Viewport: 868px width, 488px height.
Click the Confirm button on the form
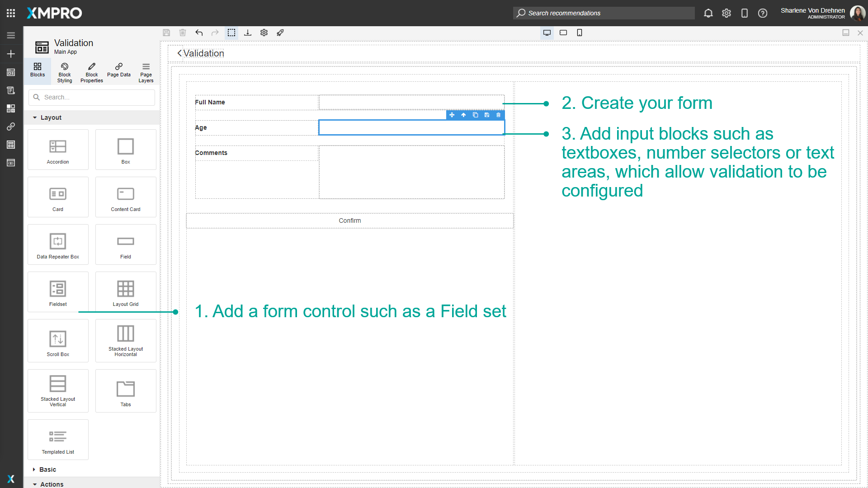(350, 221)
